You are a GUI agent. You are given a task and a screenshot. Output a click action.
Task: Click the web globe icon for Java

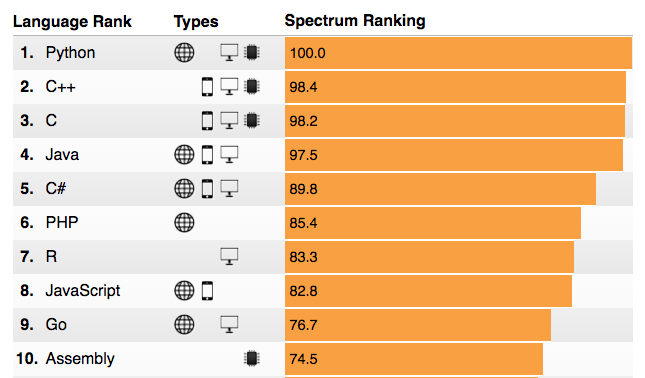(x=184, y=155)
